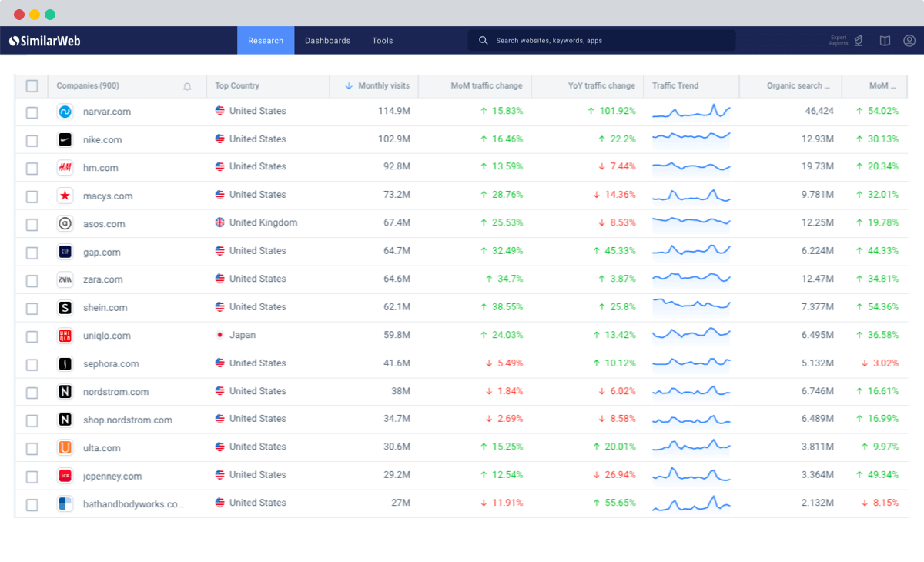
Task: Click the zara.com favicon
Action: (x=65, y=280)
